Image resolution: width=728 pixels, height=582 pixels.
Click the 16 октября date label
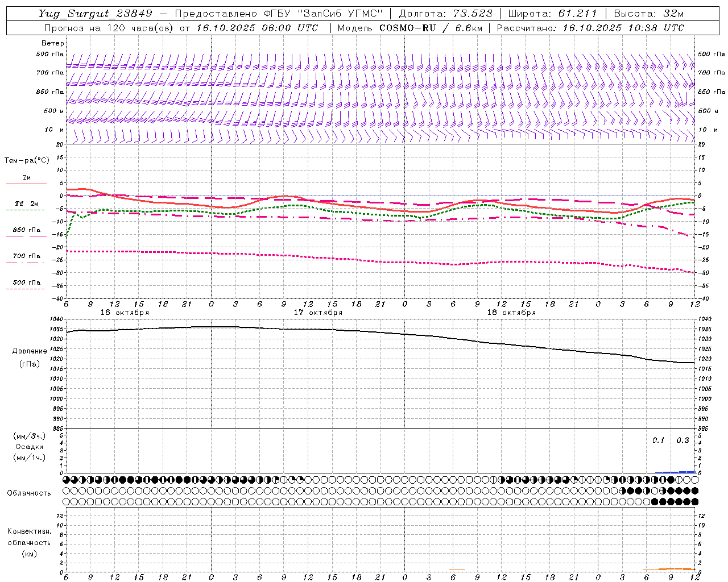(x=125, y=313)
